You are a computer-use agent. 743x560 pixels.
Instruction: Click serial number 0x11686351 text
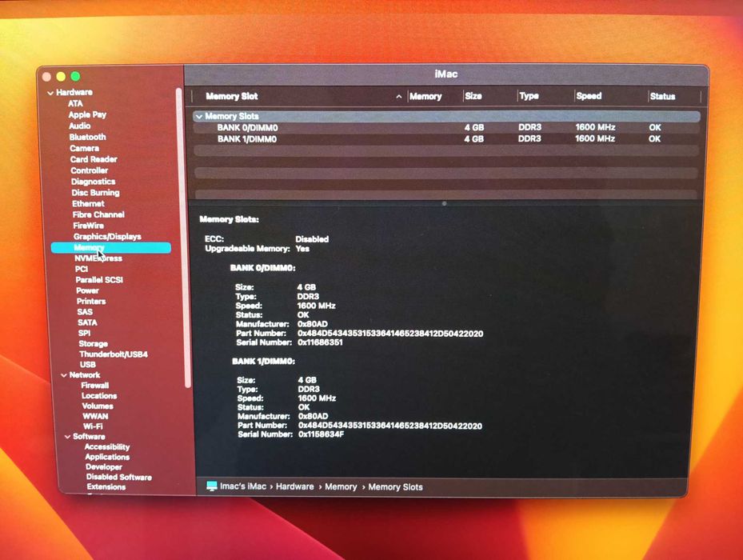[x=320, y=342]
